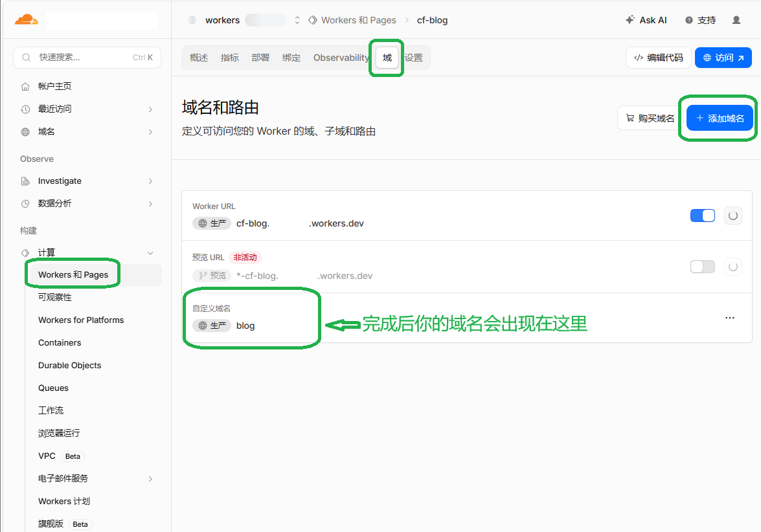Open three-dot menu for 自定义域名
This screenshot has height=532, width=761.
pos(729,318)
